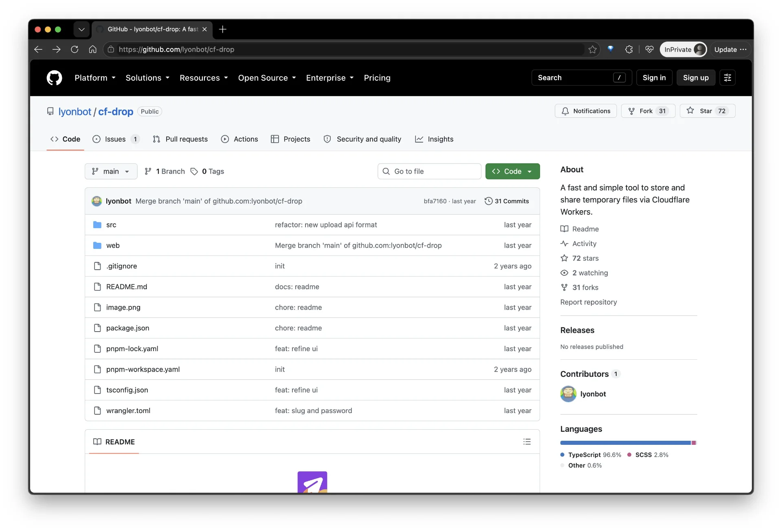Click the image.png file icon

click(x=97, y=308)
